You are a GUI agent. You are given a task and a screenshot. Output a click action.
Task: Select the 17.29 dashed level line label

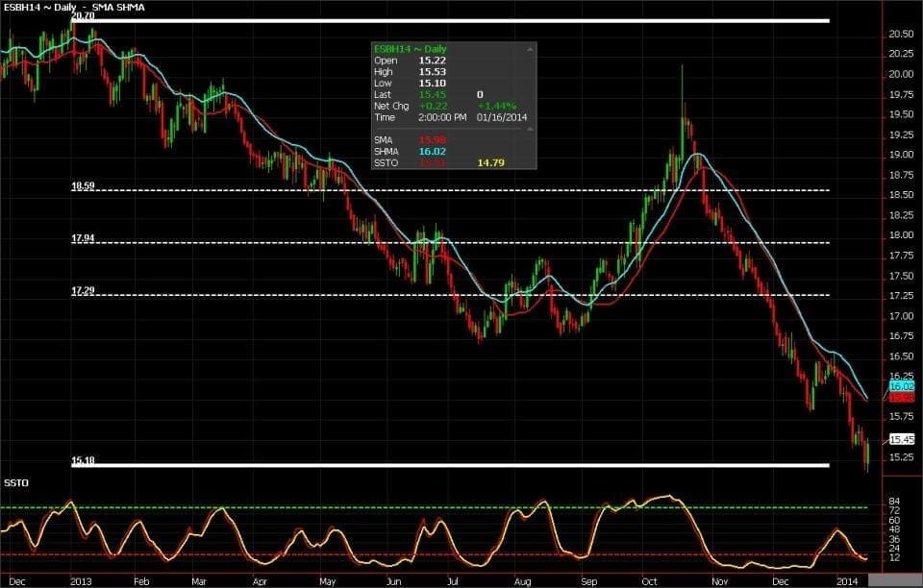point(83,289)
